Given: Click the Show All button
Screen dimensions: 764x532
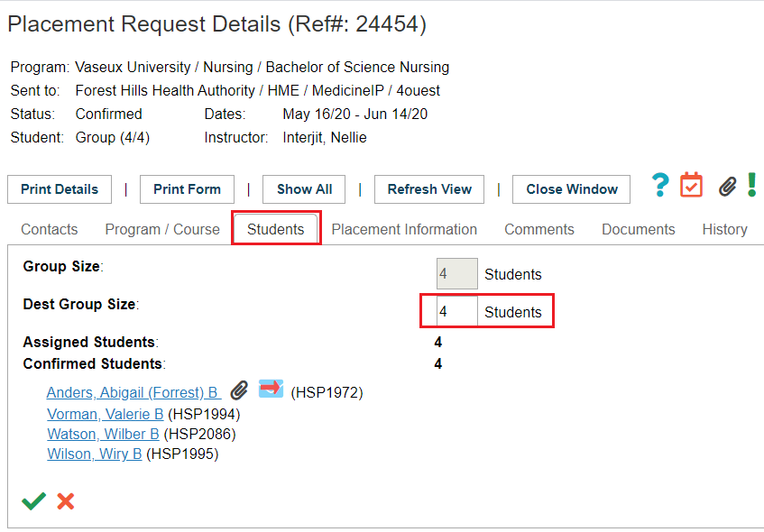Looking at the screenshot, I should click(304, 189).
